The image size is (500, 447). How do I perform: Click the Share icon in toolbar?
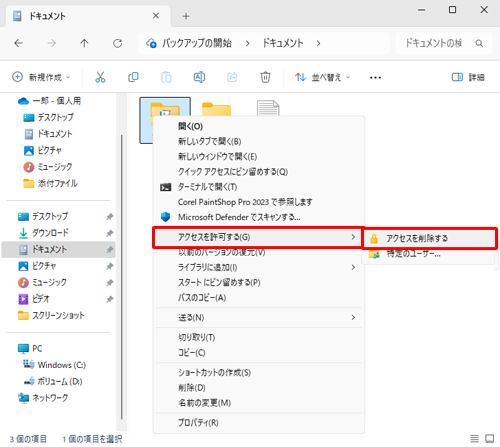tap(232, 77)
